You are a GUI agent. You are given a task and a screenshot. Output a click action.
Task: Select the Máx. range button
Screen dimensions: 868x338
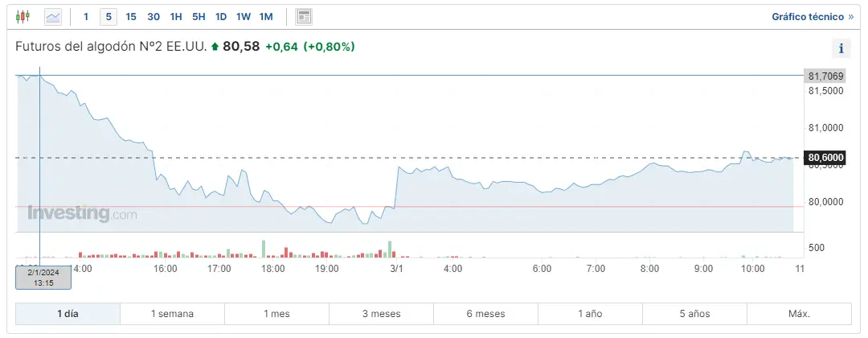pos(799,314)
